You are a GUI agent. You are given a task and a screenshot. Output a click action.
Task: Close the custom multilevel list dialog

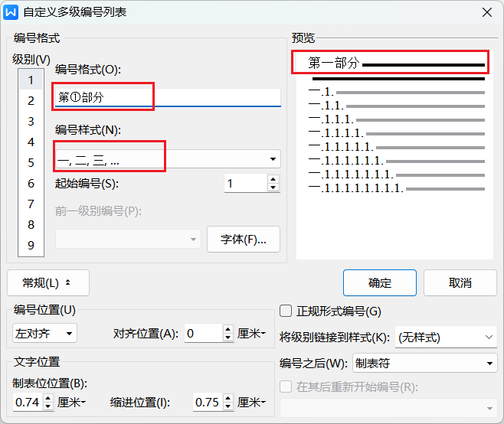tap(486, 11)
